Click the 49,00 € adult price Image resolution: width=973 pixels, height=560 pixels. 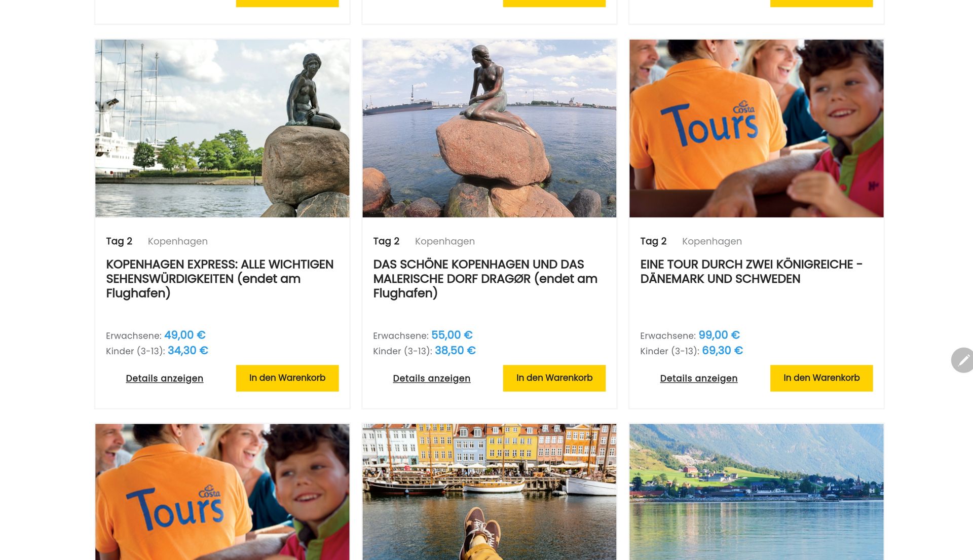[x=185, y=335]
